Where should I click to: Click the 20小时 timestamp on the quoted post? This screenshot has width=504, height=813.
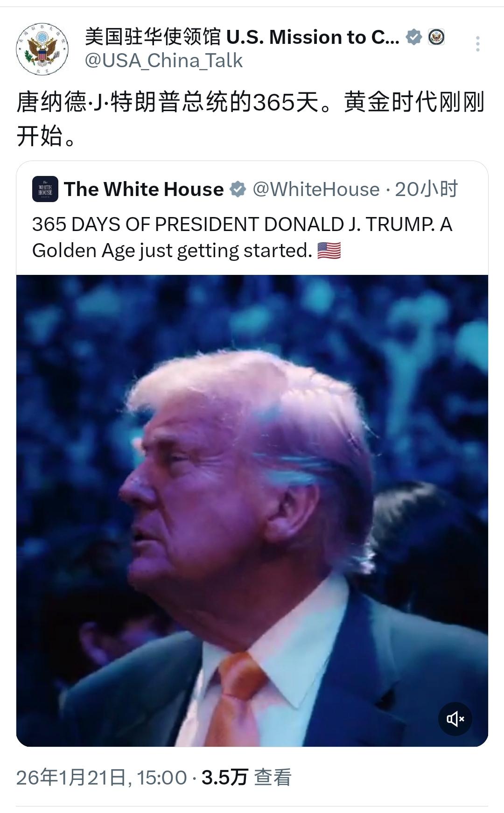(427, 189)
